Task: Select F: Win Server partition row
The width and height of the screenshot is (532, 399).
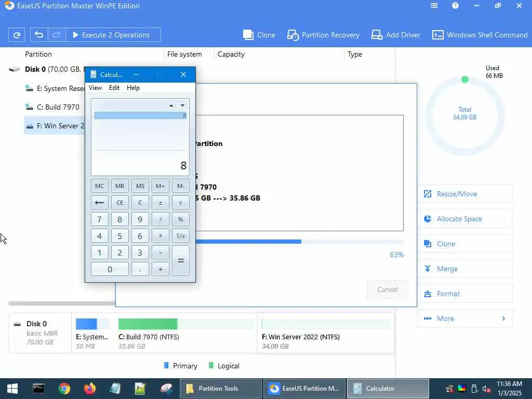Action: coord(54,126)
